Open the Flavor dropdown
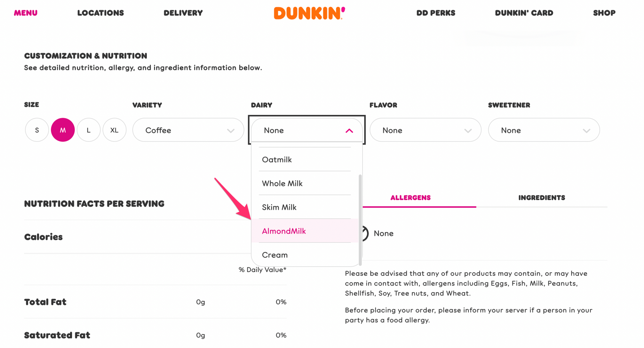 coord(425,130)
